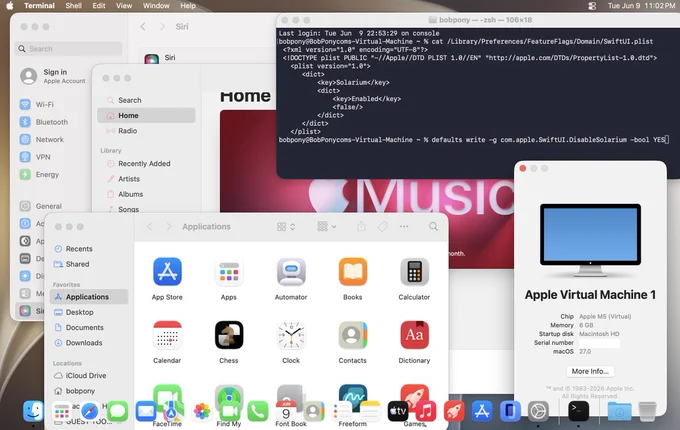680x430 pixels.
Task: Select the Chess app icon
Action: coord(229,335)
